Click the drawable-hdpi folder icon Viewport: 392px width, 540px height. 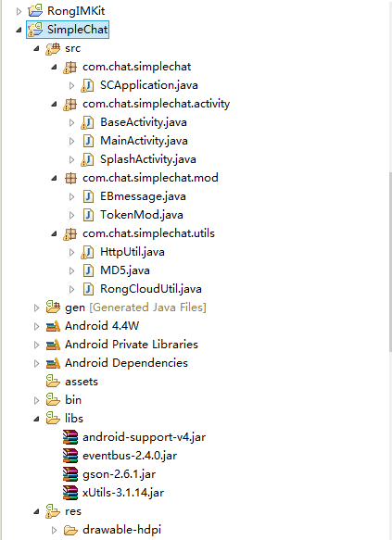pos(70,530)
